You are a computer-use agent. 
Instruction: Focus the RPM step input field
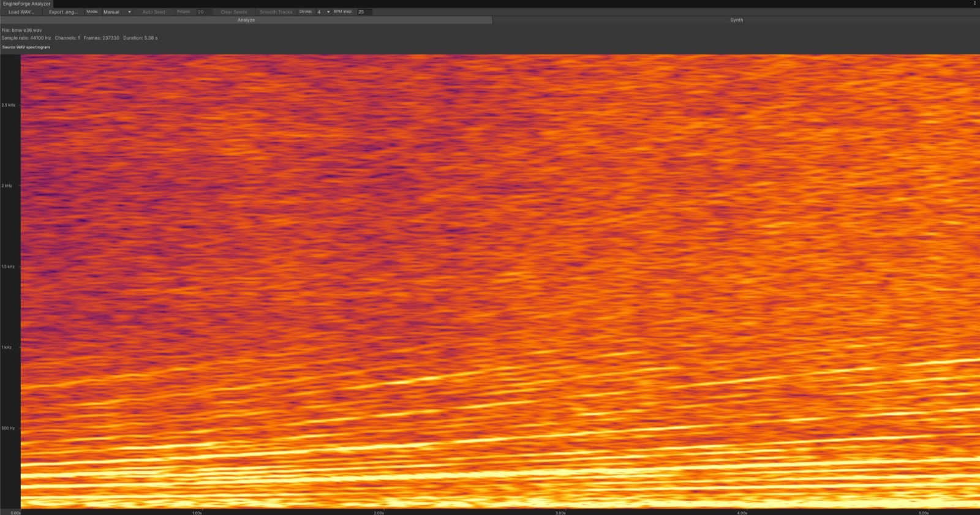click(x=364, y=12)
